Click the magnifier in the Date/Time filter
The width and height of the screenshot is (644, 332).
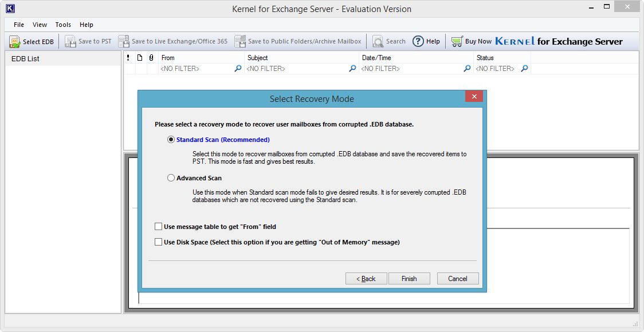click(x=467, y=69)
